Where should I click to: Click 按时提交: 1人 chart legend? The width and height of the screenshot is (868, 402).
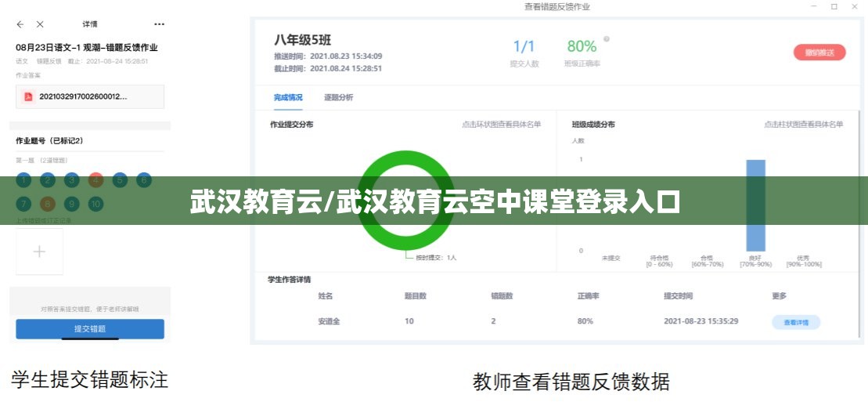coord(436,258)
